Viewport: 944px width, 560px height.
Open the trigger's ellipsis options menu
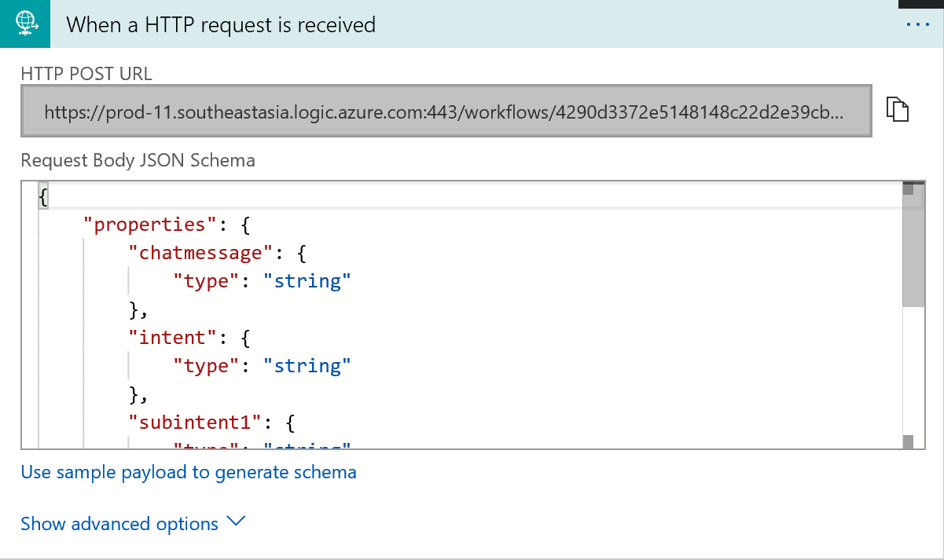click(917, 25)
